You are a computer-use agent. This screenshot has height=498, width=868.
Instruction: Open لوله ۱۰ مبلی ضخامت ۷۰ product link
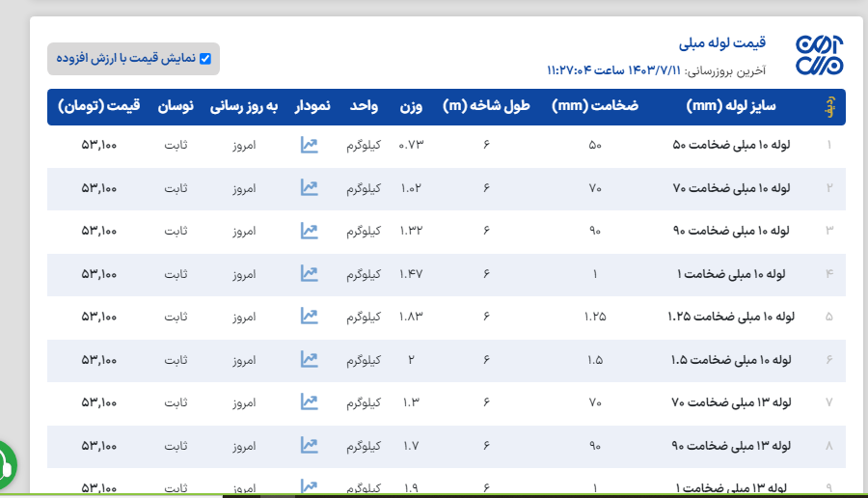tap(731, 188)
